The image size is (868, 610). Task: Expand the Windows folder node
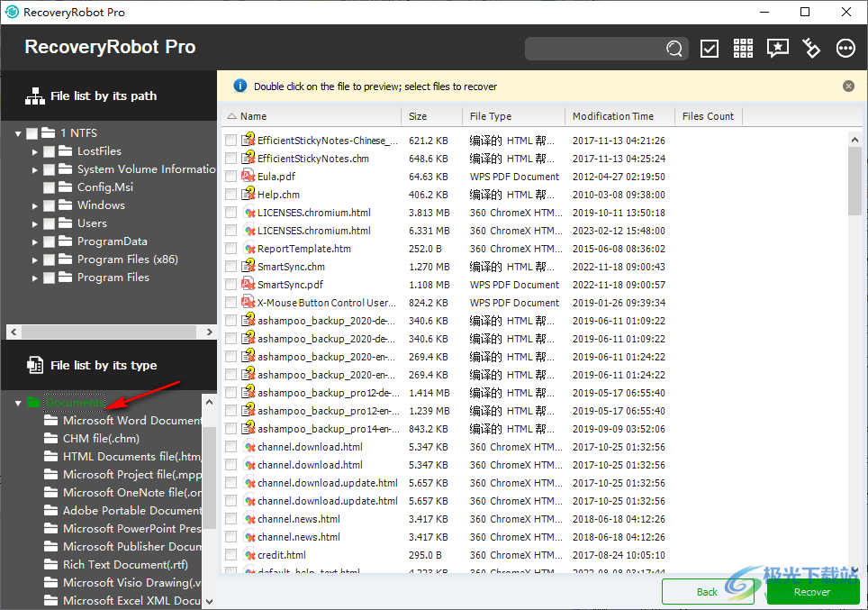pyautogui.click(x=35, y=205)
